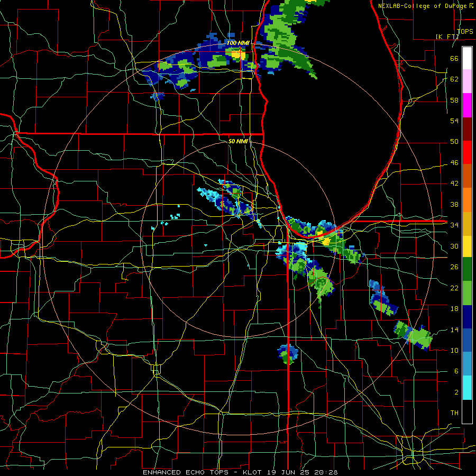This screenshot has width=476, height=476.
Task: Click the white swatch in the tops legend
Action: click(x=467, y=58)
